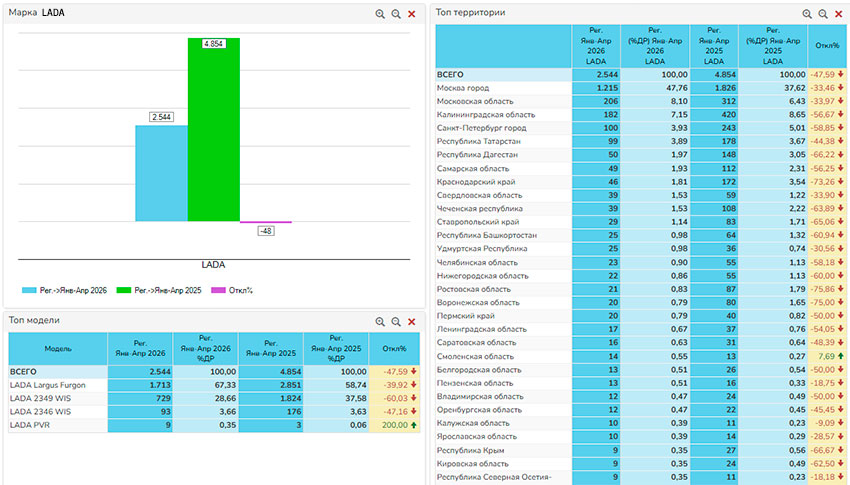This screenshot has height=485, width=850.
Task: Click the ВСЕГО row in Топ территории
Action: click(x=641, y=75)
